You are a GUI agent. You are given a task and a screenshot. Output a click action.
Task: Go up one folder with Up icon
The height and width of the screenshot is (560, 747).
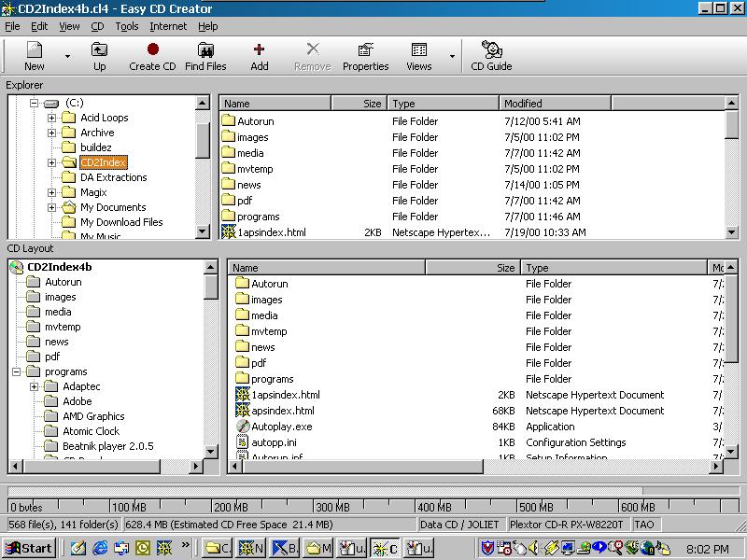click(x=99, y=56)
